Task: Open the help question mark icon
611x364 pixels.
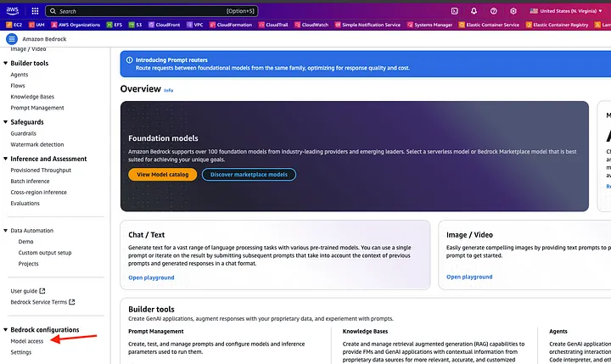Action: [494, 11]
